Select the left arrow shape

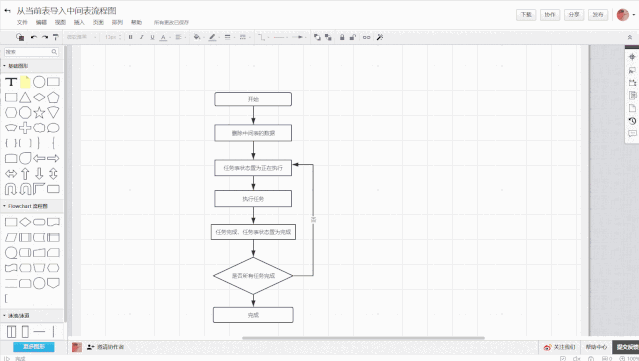pyautogui.click(x=39, y=158)
